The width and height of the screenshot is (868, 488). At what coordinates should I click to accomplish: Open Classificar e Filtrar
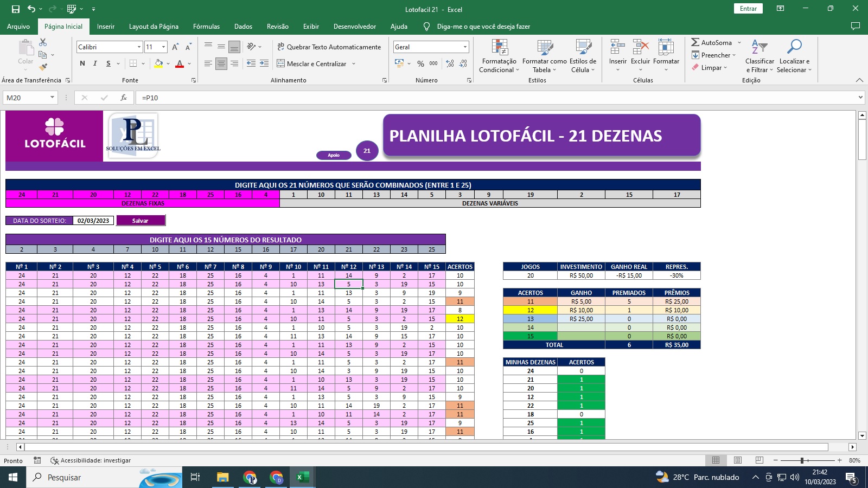[x=759, y=56]
